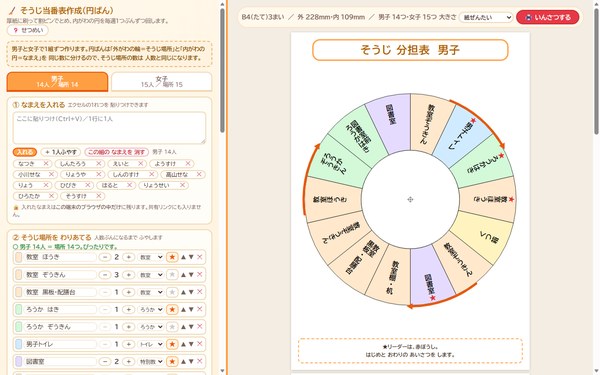600x375 pixels.
Task: Remove the name しんたろう with its X
Action: coord(99,163)
